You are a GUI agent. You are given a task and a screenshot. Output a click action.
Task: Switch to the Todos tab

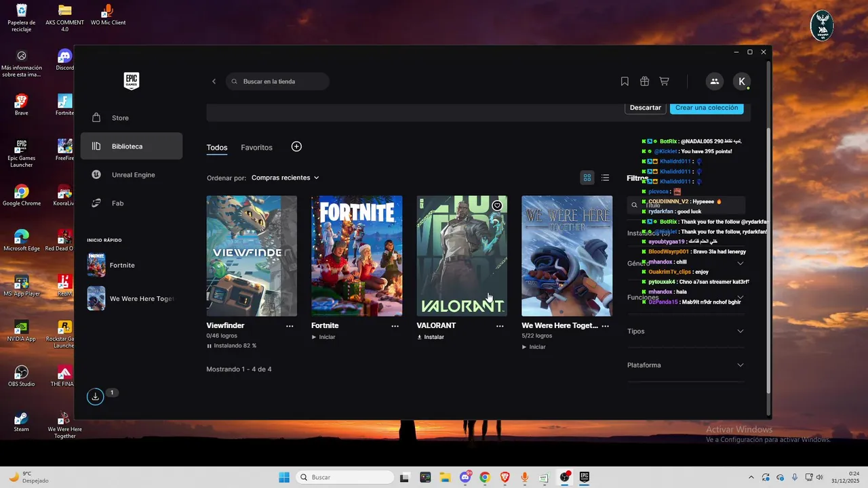(217, 147)
